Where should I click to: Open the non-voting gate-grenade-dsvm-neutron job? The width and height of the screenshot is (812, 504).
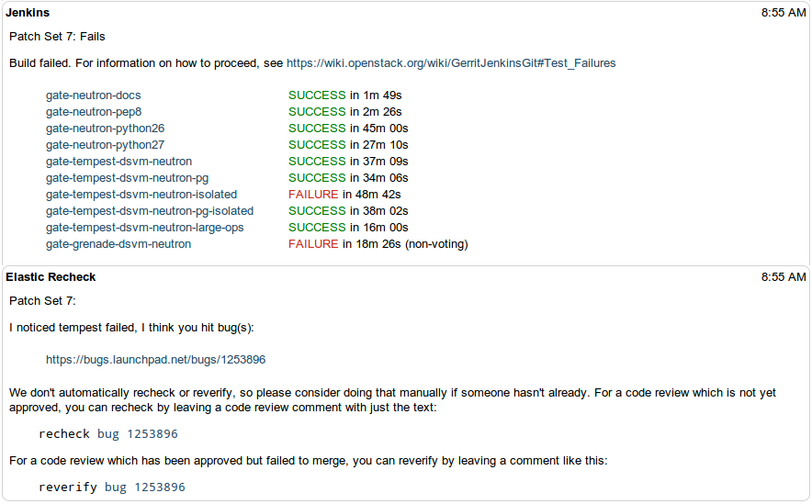click(x=118, y=244)
